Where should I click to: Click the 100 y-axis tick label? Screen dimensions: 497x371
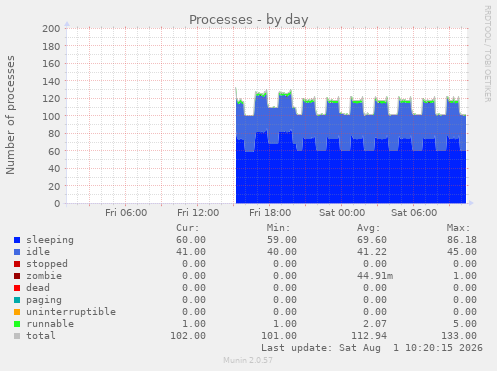click(51, 116)
